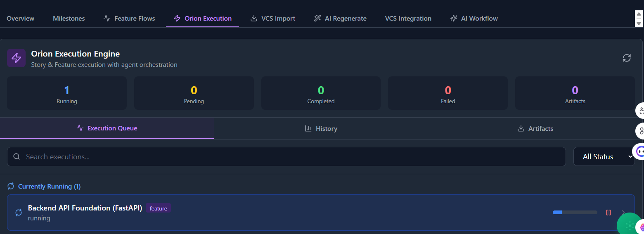The height and width of the screenshot is (234, 644).
Task: Click the Artifacts sub-tab download icon
Action: (x=521, y=128)
